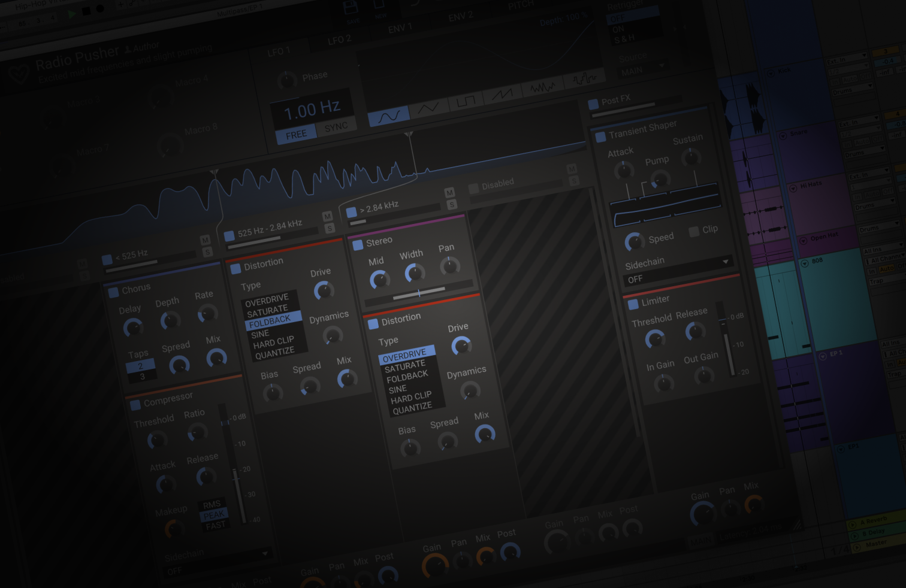Choose the random noise LFO waveform

coord(542,86)
